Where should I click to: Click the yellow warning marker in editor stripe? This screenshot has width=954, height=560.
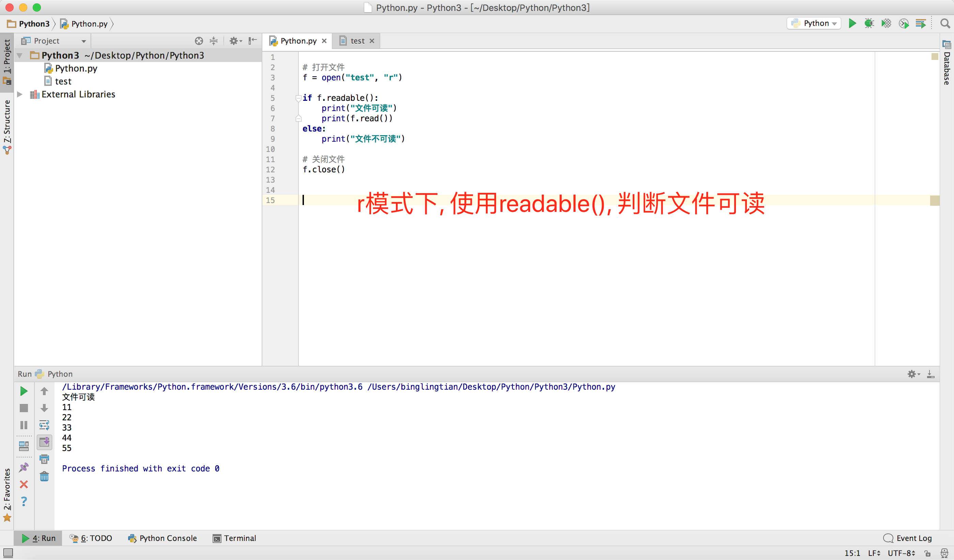[934, 201]
